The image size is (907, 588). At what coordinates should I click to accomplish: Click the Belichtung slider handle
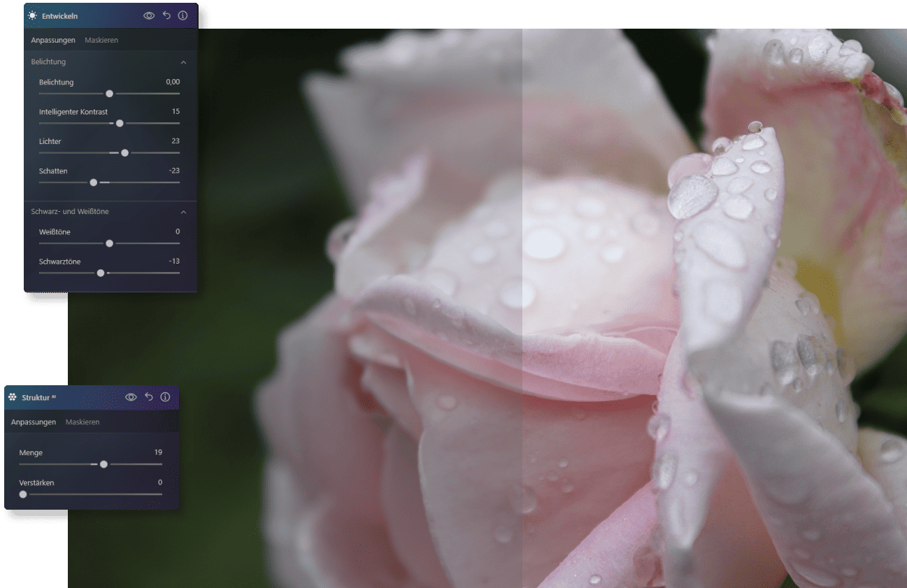tap(109, 93)
